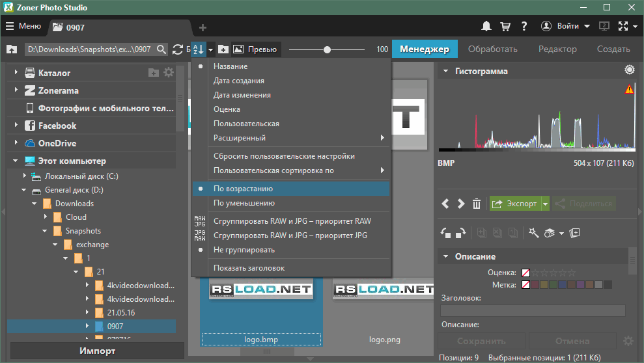Click the magic wand quick fix icon

pos(533,233)
